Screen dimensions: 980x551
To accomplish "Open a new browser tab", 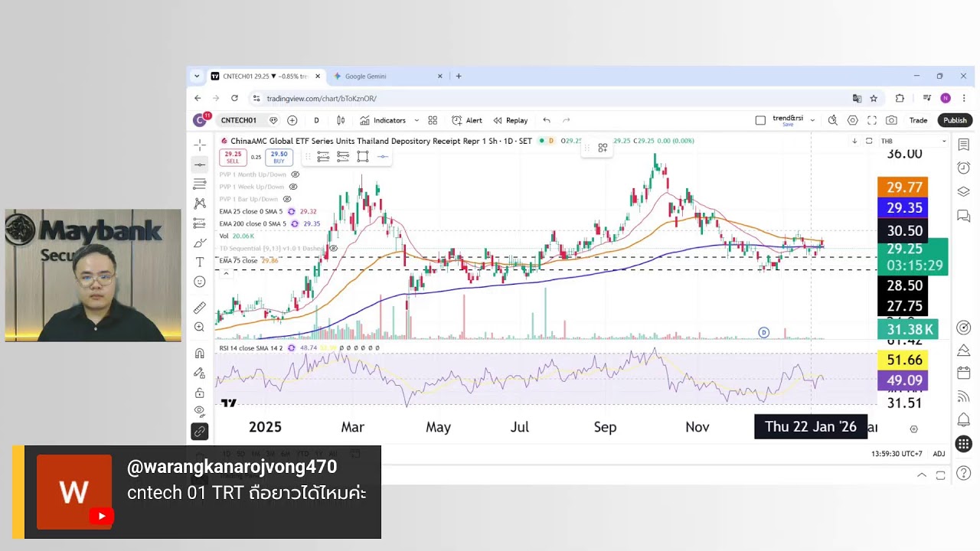I will click(459, 76).
